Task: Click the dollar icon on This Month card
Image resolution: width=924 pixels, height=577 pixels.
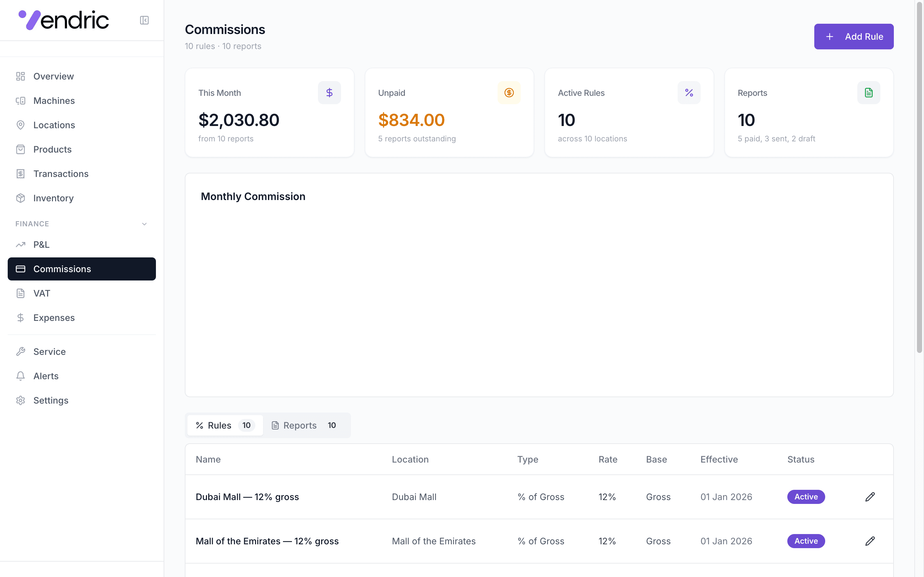Action: (x=329, y=93)
